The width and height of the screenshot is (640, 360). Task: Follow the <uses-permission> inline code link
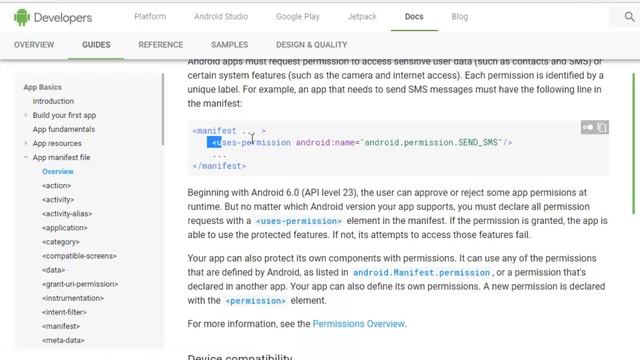pos(298,221)
